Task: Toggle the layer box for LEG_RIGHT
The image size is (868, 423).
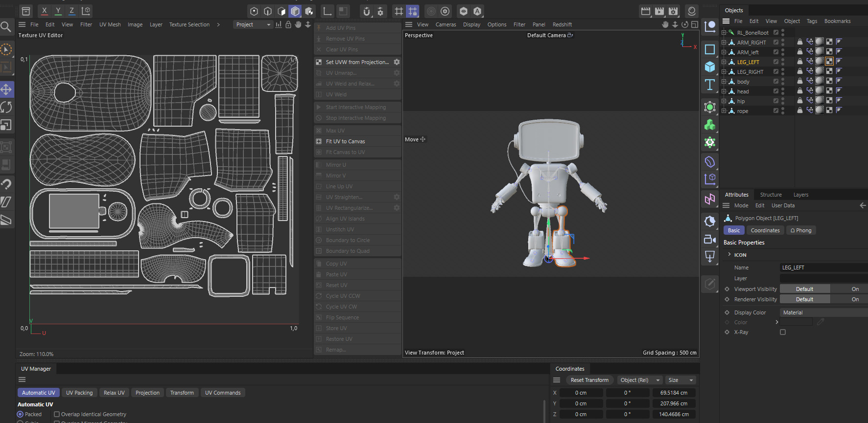Action: tap(775, 72)
